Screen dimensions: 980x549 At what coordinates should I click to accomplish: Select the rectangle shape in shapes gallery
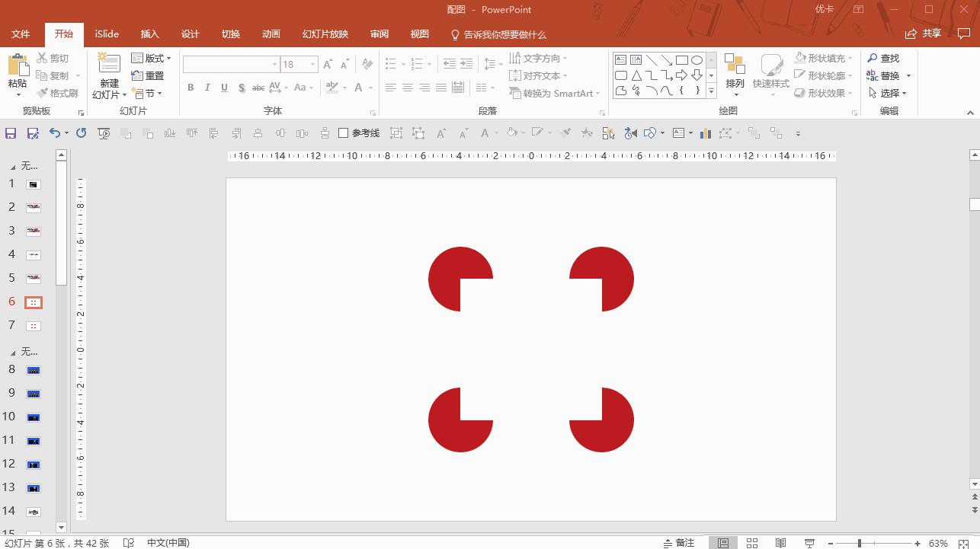point(681,60)
